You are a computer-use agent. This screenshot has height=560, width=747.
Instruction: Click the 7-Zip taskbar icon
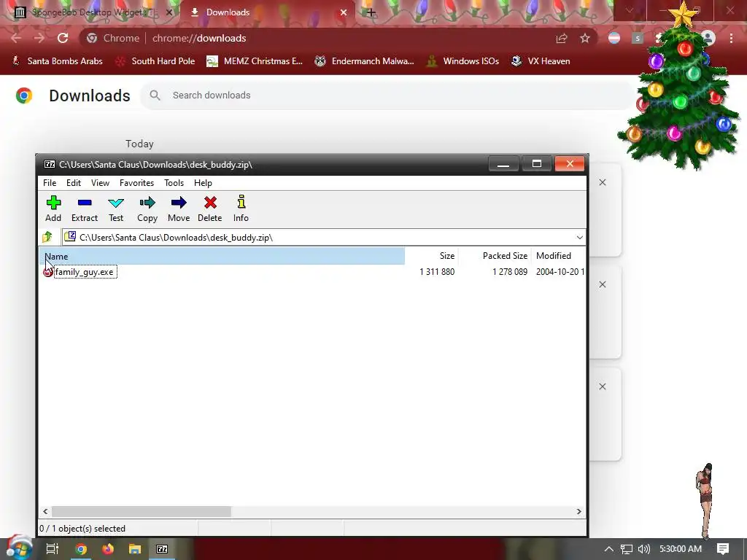[162, 549]
